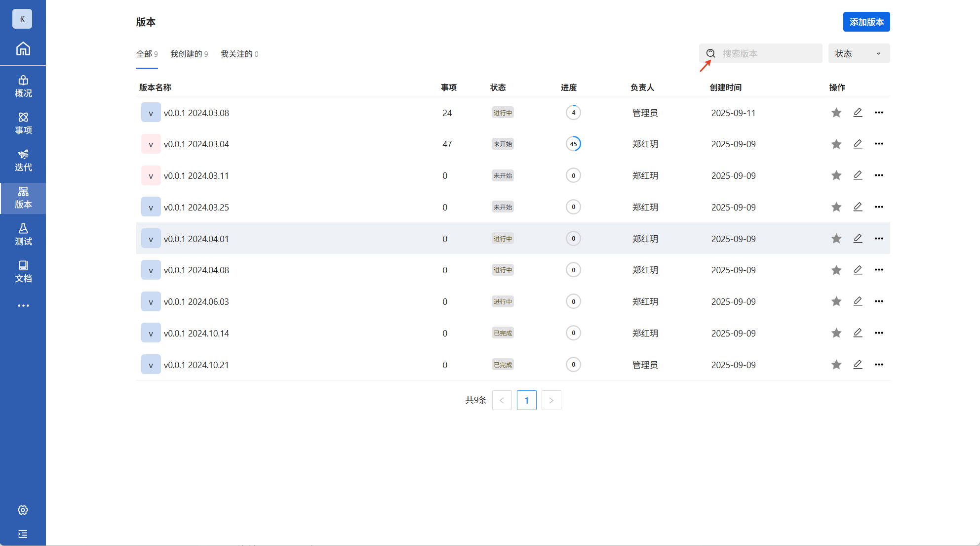
Task: Switch to 我创建的 tab
Action: pos(189,54)
